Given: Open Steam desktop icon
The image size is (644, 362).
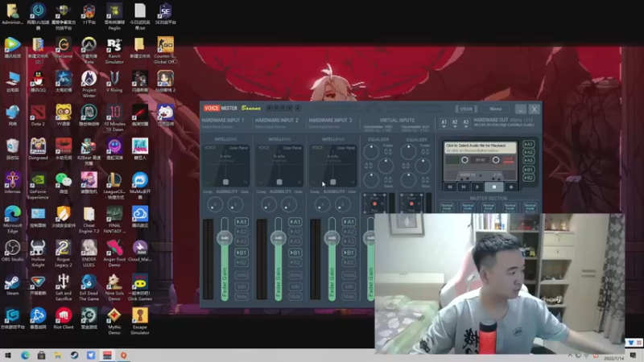Looking at the screenshot, I should (x=12, y=285).
